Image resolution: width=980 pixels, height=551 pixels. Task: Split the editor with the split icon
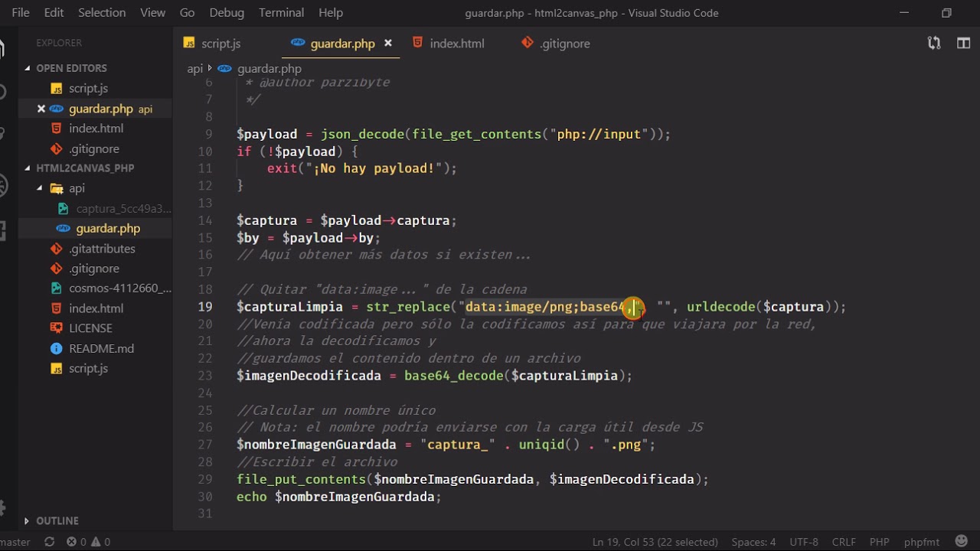[964, 44]
